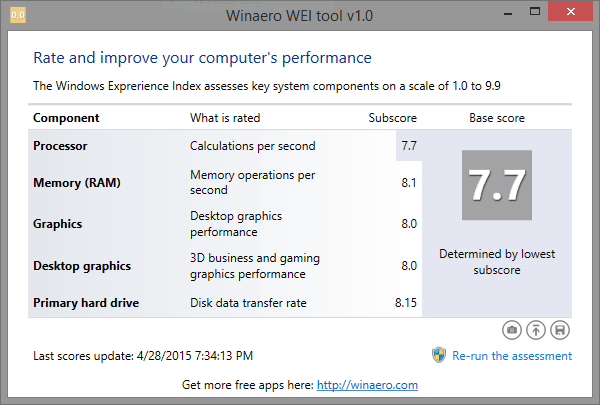Image resolution: width=600 pixels, height=405 pixels.
Task: Maximize the Winaero WEI tool window
Action: (535, 11)
